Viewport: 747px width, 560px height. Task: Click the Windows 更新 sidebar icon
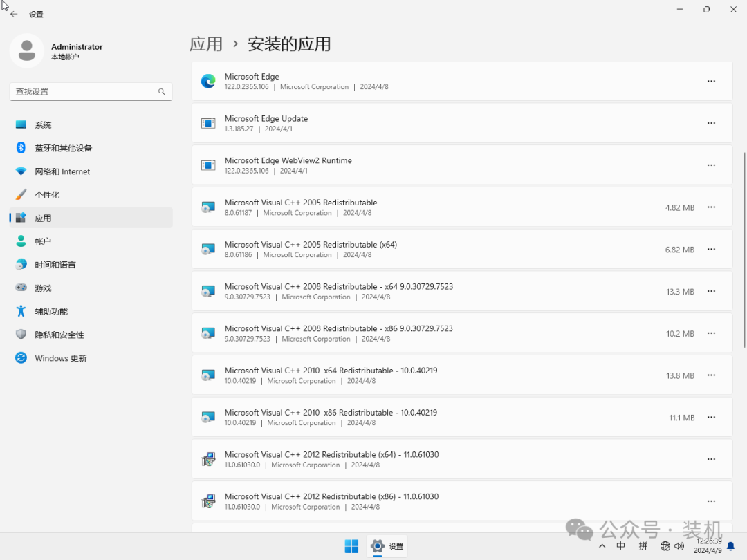click(19, 358)
